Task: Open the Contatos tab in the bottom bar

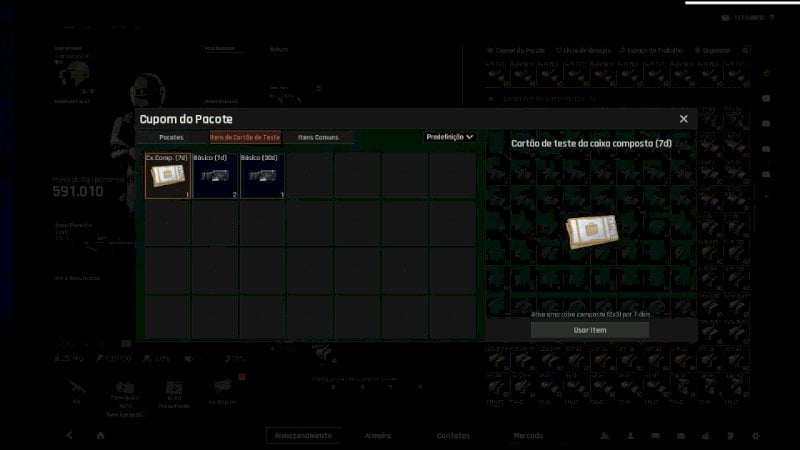Action: coord(453,436)
